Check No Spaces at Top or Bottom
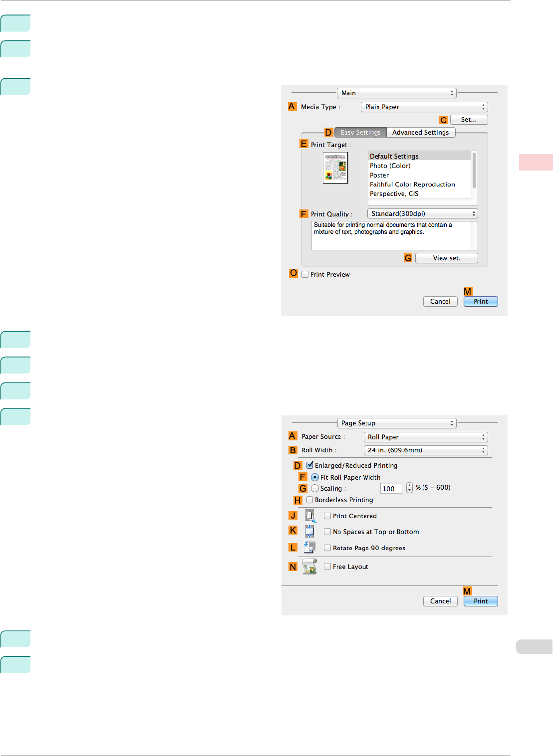553x756 pixels. click(327, 532)
